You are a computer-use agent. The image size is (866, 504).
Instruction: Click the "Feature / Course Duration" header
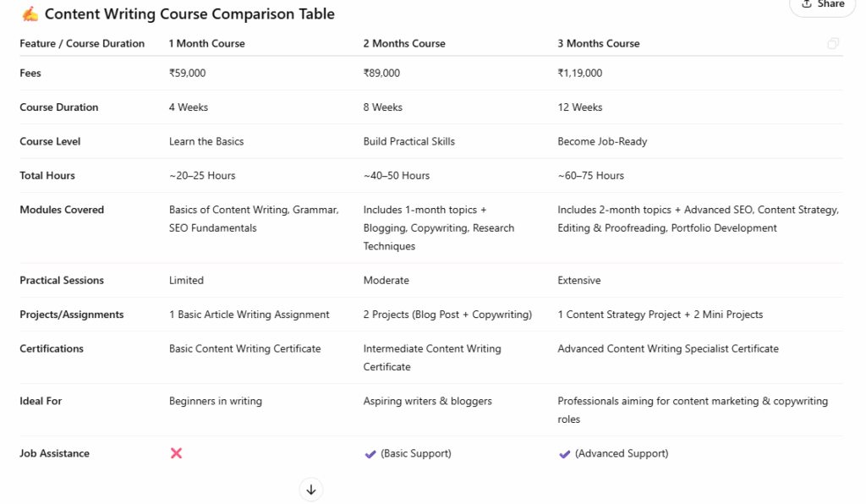(x=82, y=44)
